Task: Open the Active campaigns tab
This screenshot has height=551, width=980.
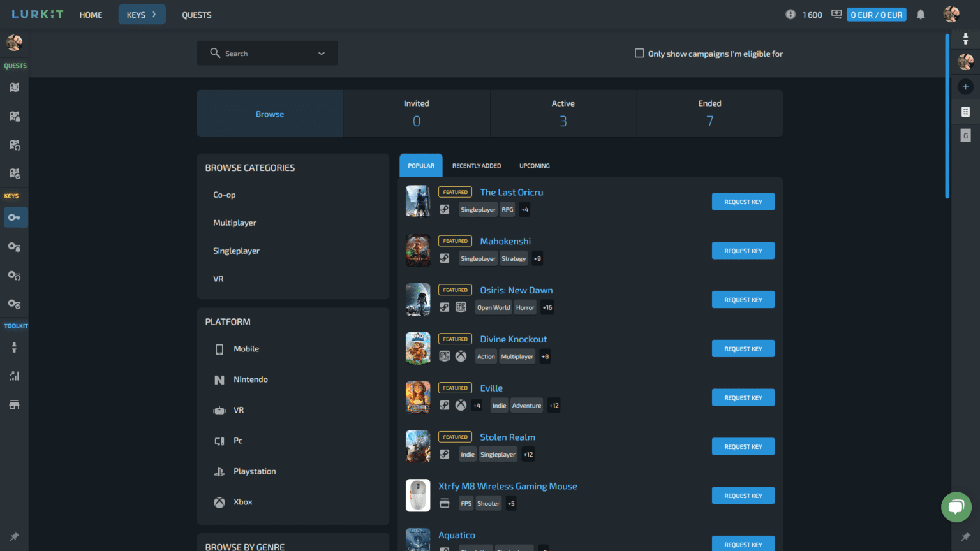Action: [563, 114]
